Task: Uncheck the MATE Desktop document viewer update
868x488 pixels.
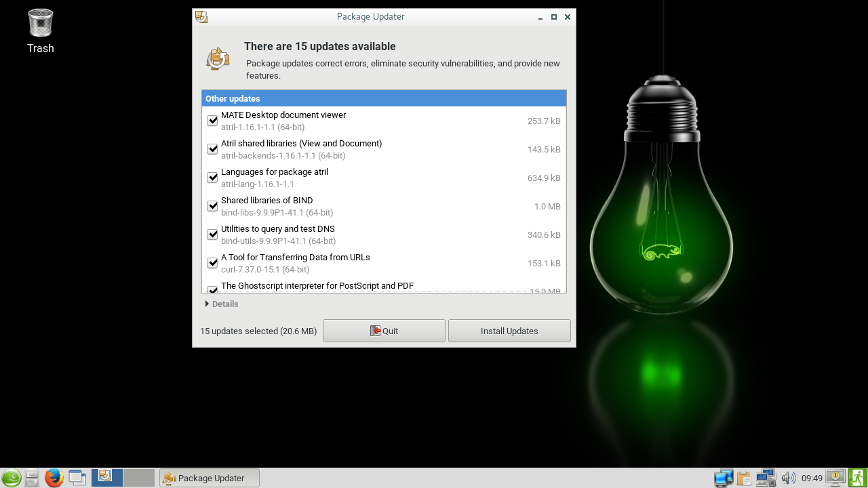Action: (212, 121)
